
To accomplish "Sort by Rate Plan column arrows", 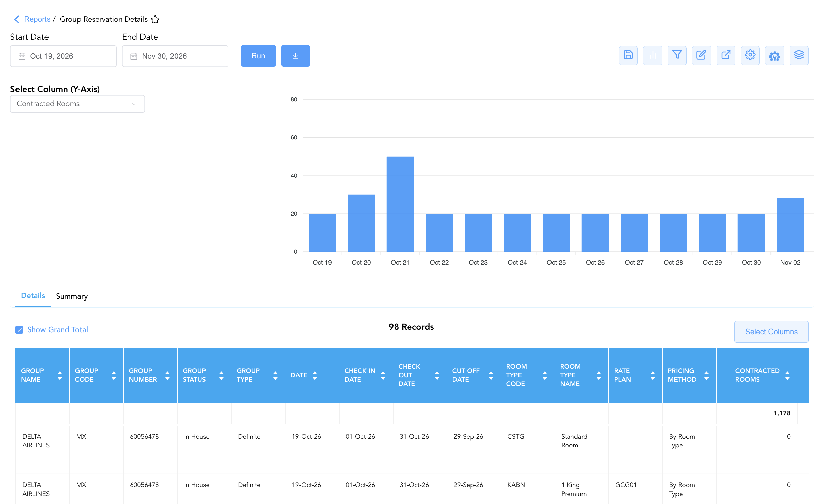I will tap(653, 375).
